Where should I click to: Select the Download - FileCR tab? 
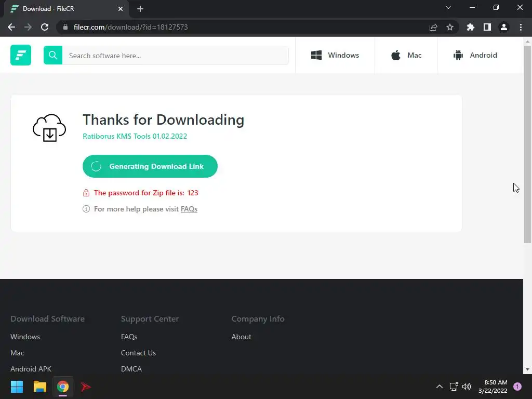tap(66, 9)
